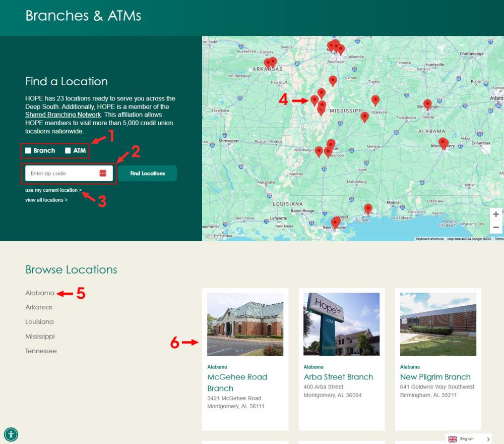The width and height of the screenshot is (504, 444).
Task: Open the English language selector
Action: click(469, 439)
